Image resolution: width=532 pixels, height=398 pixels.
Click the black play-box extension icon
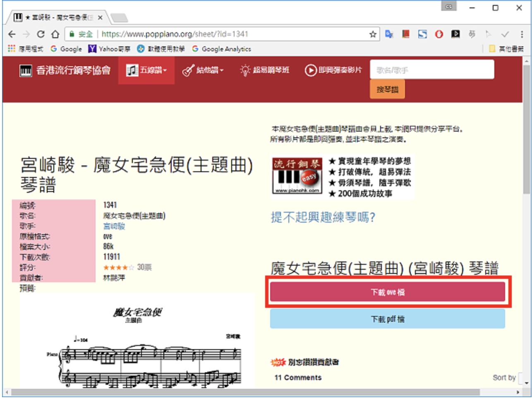click(x=455, y=34)
